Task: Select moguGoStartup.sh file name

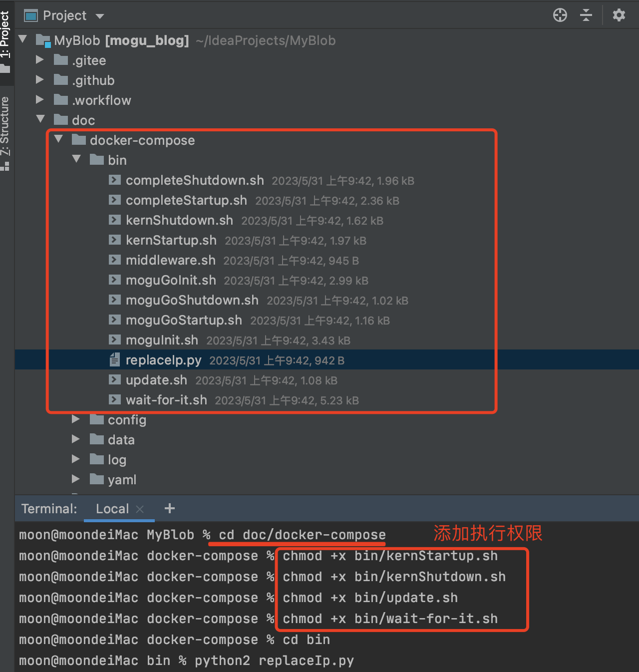Action: 184,320
